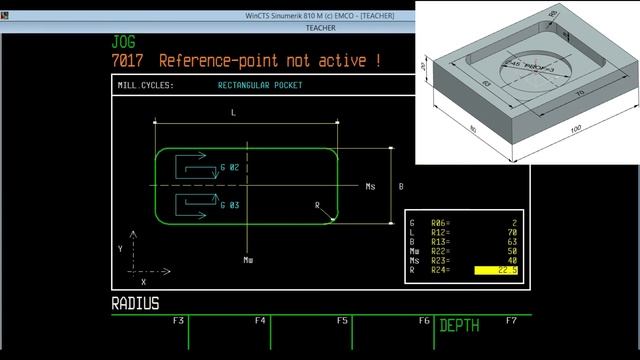The image size is (640, 360).
Task: Click the blank F4 softkey
Action: click(x=230, y=333)
